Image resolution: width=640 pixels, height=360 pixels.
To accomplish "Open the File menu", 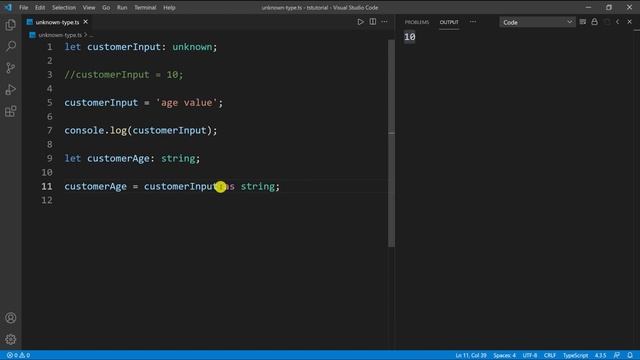I will (24, 7).
